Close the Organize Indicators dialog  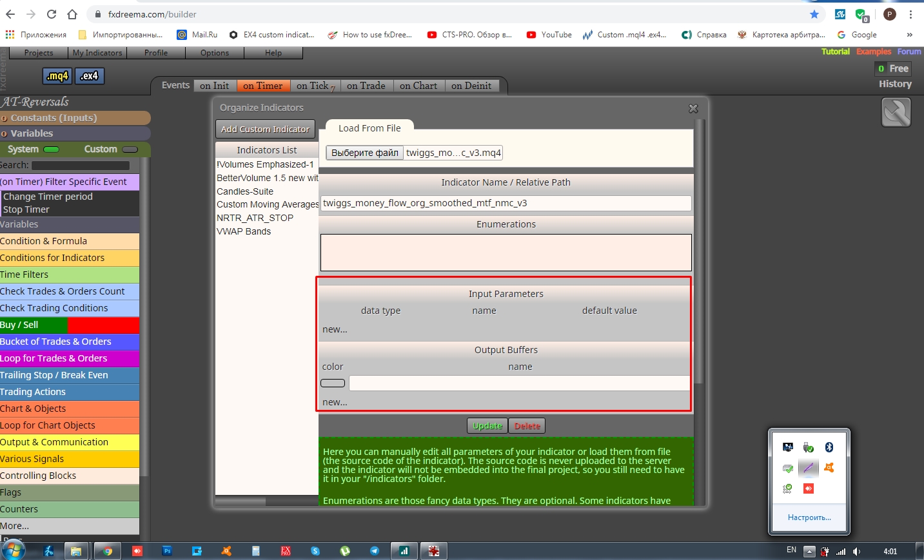(693, 108)
